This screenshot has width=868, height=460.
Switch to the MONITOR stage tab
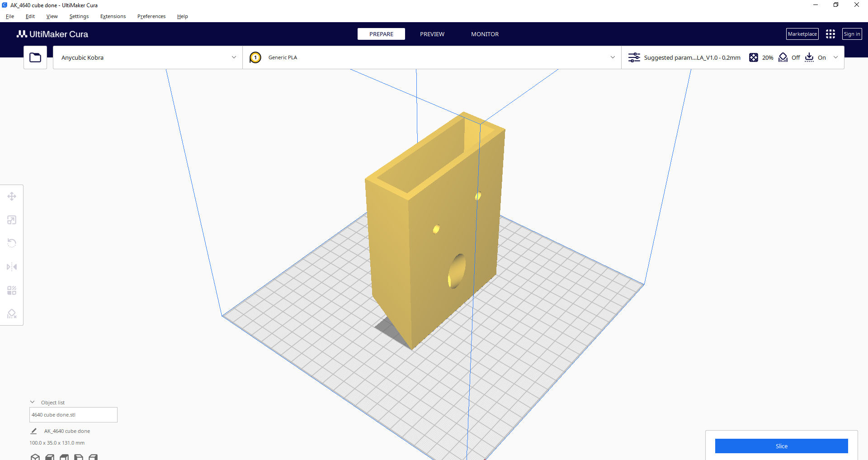[485, 34]
